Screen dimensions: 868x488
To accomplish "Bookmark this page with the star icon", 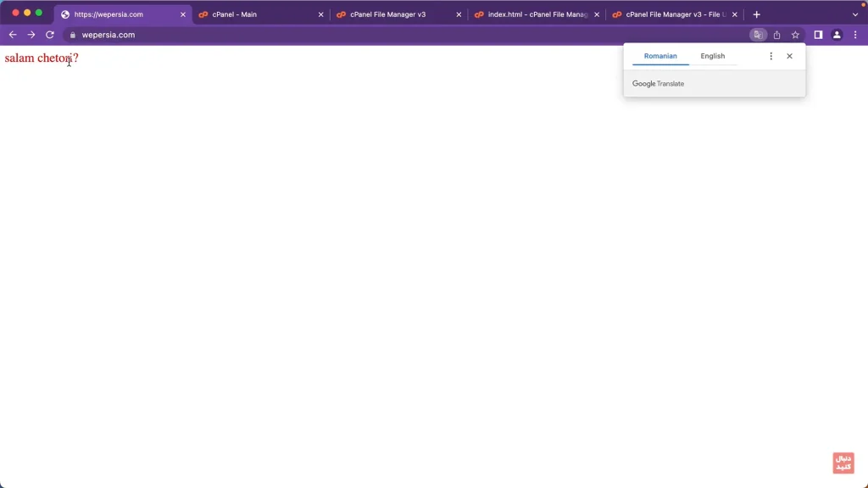I will (795, 35).
